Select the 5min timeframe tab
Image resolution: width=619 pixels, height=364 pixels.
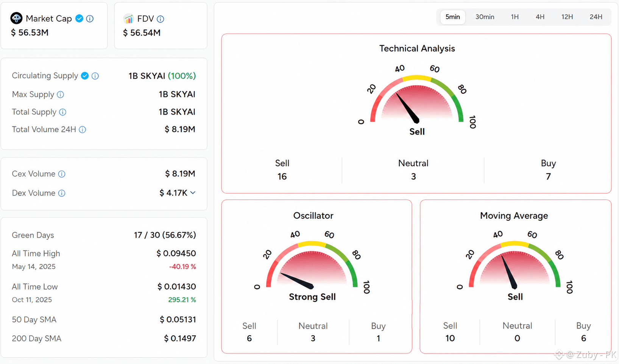453,17
